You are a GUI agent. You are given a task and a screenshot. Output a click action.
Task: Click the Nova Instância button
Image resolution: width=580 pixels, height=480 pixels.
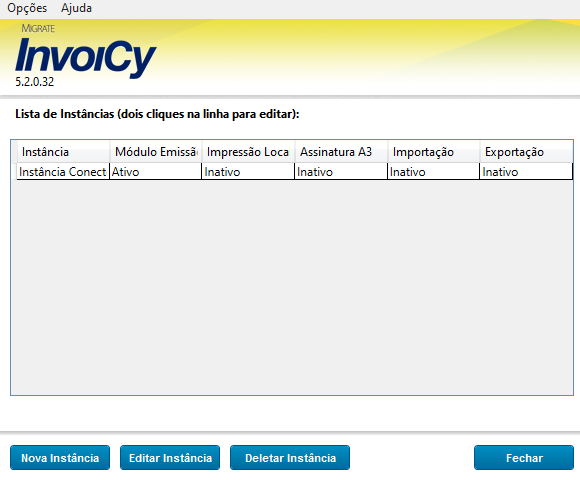point(60,458)
